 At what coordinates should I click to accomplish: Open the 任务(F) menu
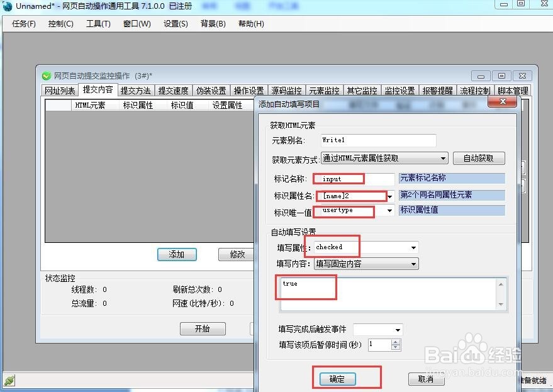click(24, 24)
